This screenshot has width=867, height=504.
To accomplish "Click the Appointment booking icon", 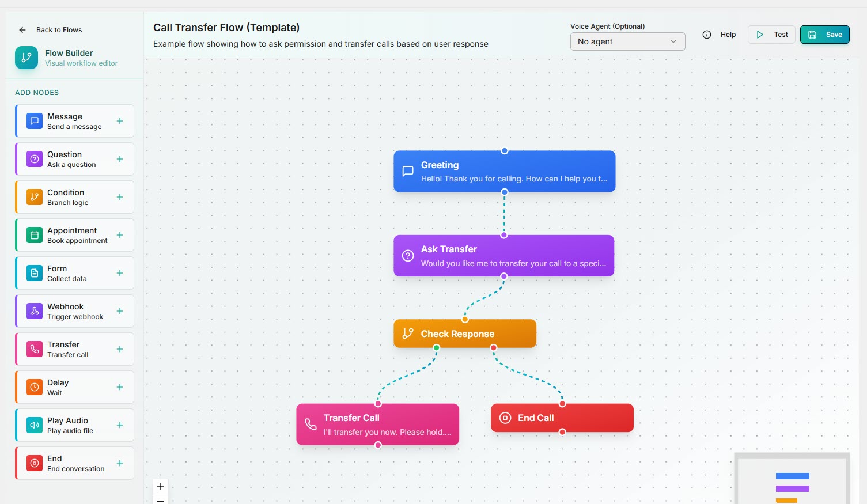I will [34, 235].
